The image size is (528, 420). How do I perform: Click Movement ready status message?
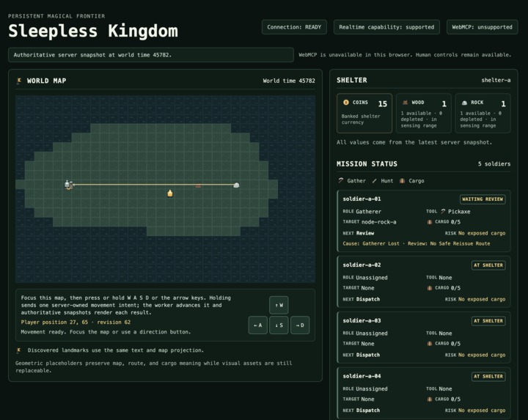(x=106, y=332)
